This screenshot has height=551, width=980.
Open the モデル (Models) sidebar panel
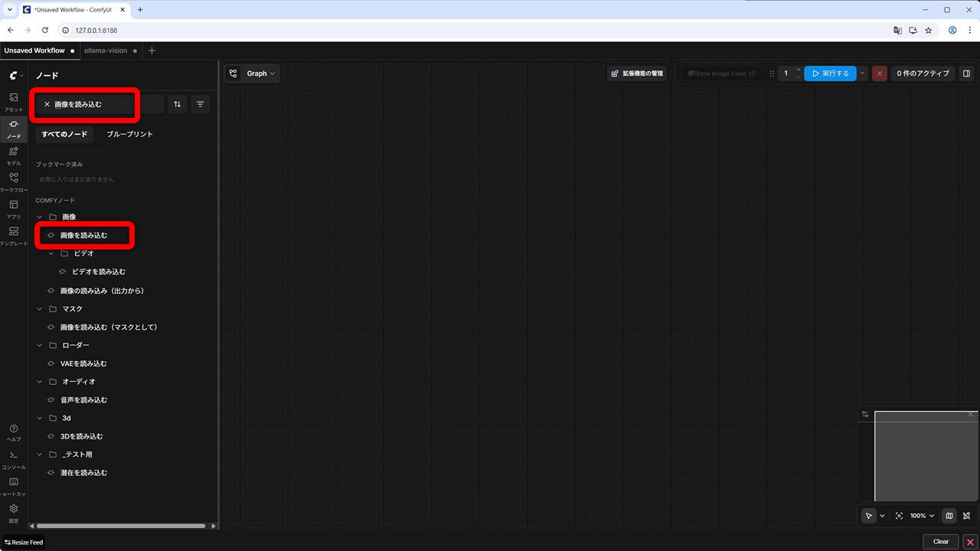click(14, 155)
